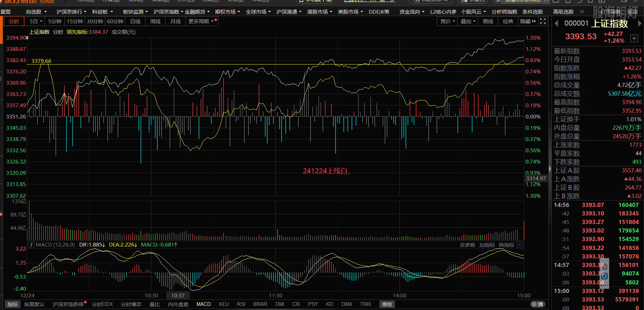Switch to the 周线 weekly tab
This screenshot has width=644, height=310.
(x=155, y=21)
